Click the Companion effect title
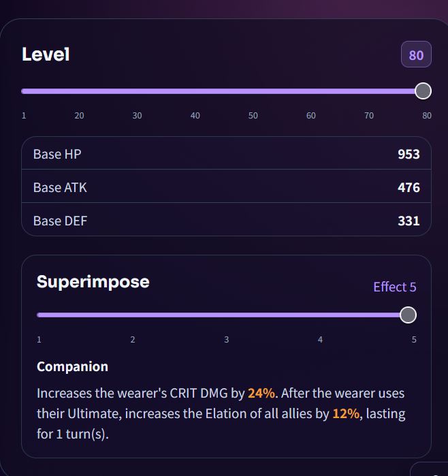The height and width of the screenshot is (476, 448). pyautogui.click(x=72, y=366)
